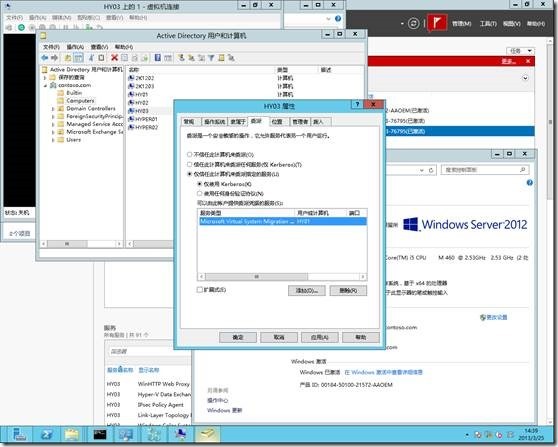The height and width of the screenshot is (447, 558).
Task: Open the command prompt taskbar icon
Action: pos(100,435)
